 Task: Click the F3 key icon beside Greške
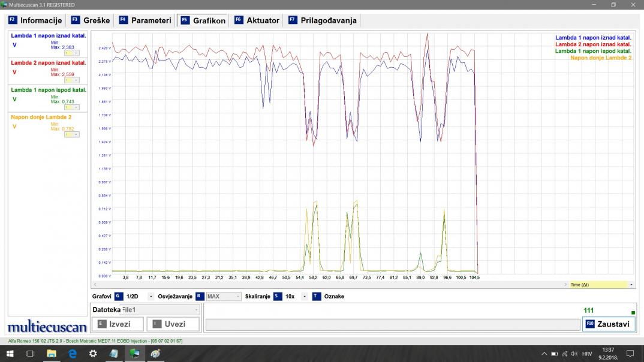[75, 20]
